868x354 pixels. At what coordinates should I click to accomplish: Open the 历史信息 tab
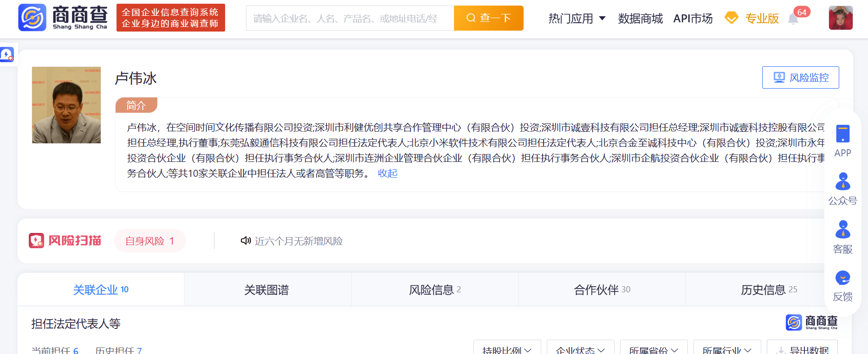pos(769,290)
